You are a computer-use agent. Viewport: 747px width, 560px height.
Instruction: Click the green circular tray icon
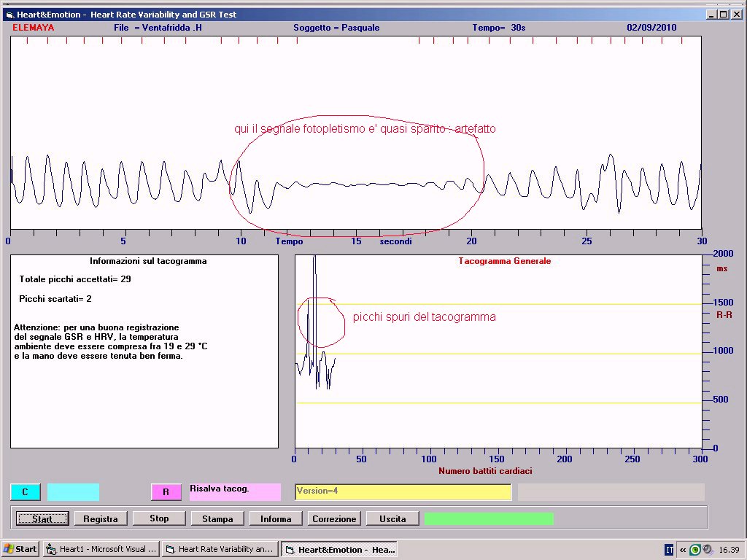pyautogui.click(x=694, y=549)
